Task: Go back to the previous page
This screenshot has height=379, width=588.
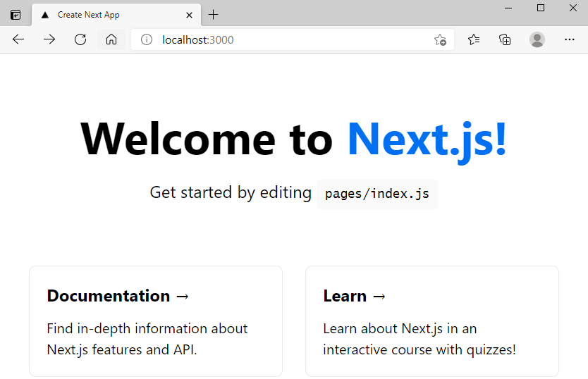Action: [x=18, y=39]
